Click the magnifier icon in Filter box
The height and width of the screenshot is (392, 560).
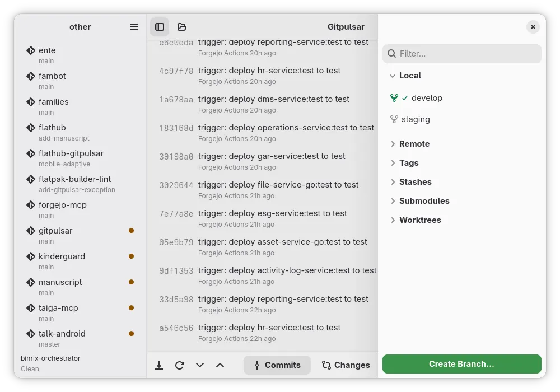(392, 54)
